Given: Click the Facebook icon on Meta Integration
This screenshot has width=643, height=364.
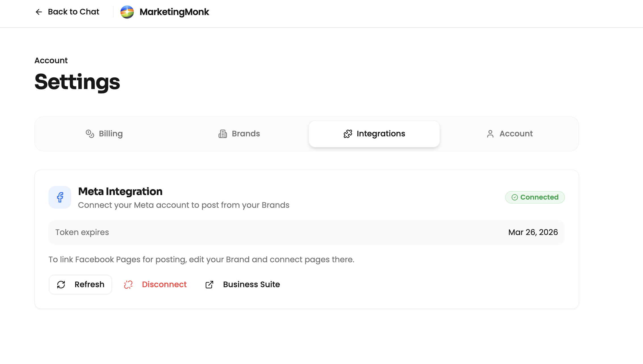Looking at the screenshot, I should point(60,197).
